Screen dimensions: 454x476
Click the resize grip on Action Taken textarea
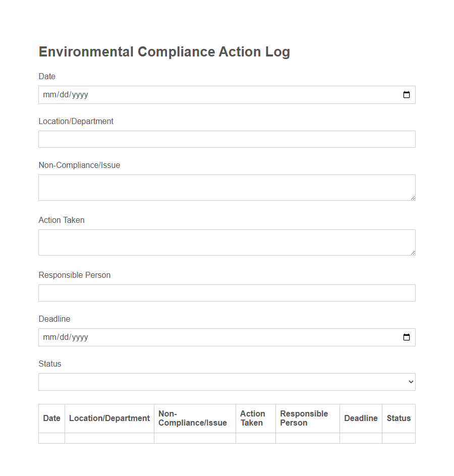pyautogui.click(x=413, y=253)
